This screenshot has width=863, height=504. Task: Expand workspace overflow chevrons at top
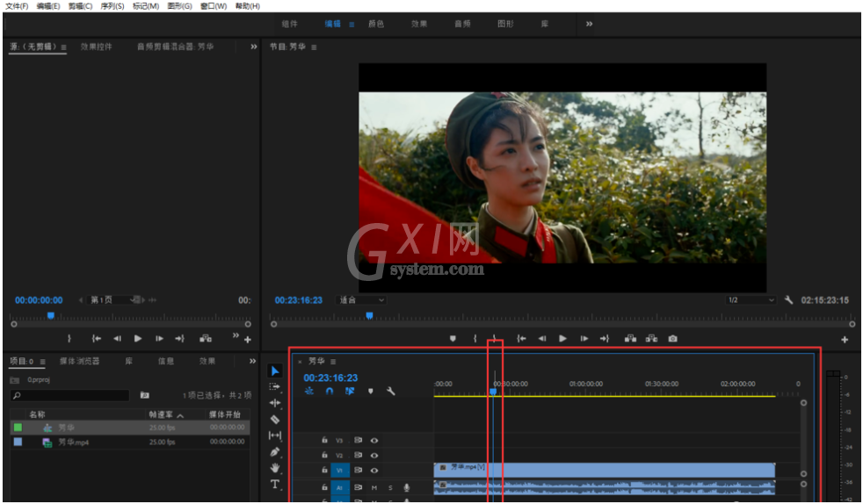tap(589, 24)
